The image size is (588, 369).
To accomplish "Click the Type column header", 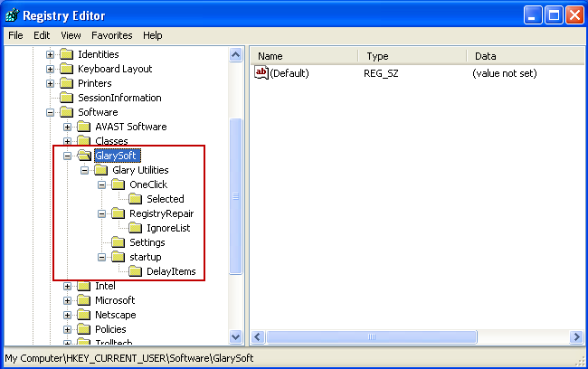I will tap(413, 56).
